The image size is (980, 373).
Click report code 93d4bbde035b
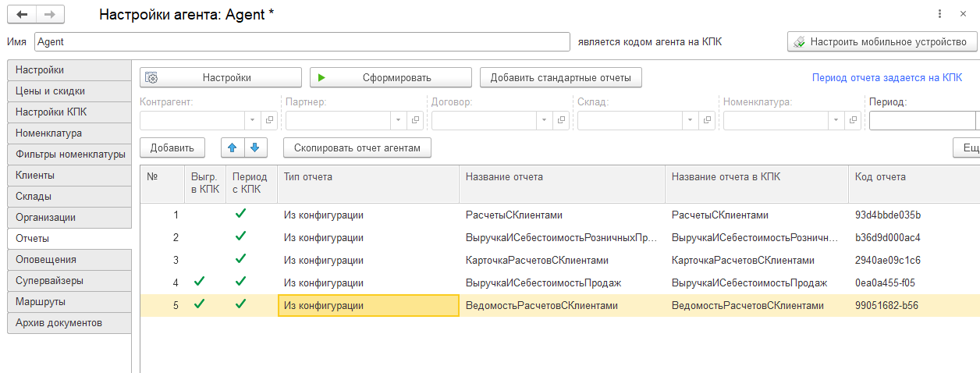(888, 215)
